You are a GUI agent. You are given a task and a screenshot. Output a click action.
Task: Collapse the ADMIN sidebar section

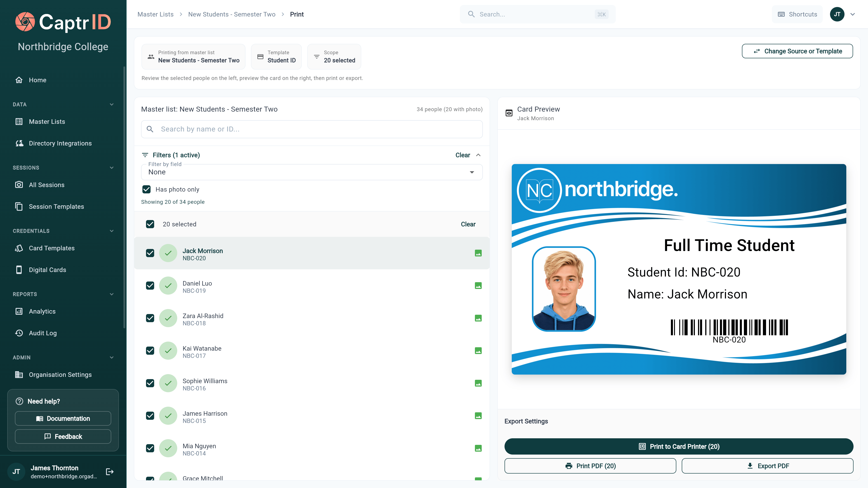(x=111, y=358)
